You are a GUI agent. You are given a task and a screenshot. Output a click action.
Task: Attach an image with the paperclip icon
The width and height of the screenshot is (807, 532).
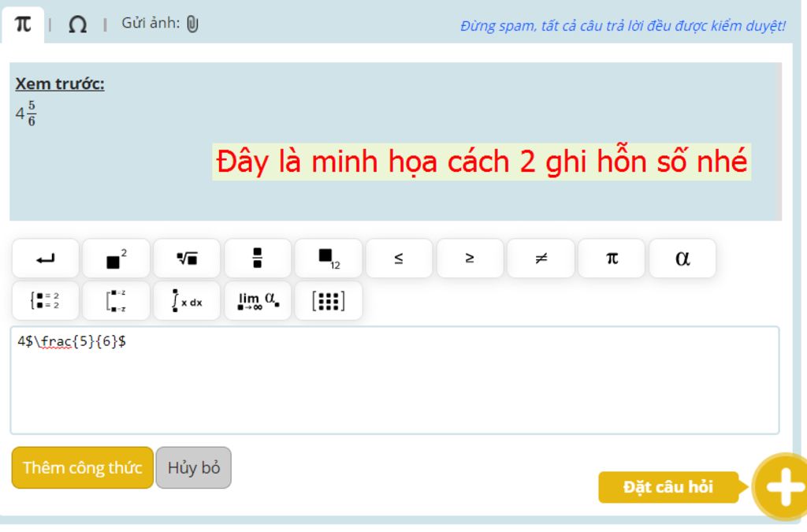click(192, 24)
